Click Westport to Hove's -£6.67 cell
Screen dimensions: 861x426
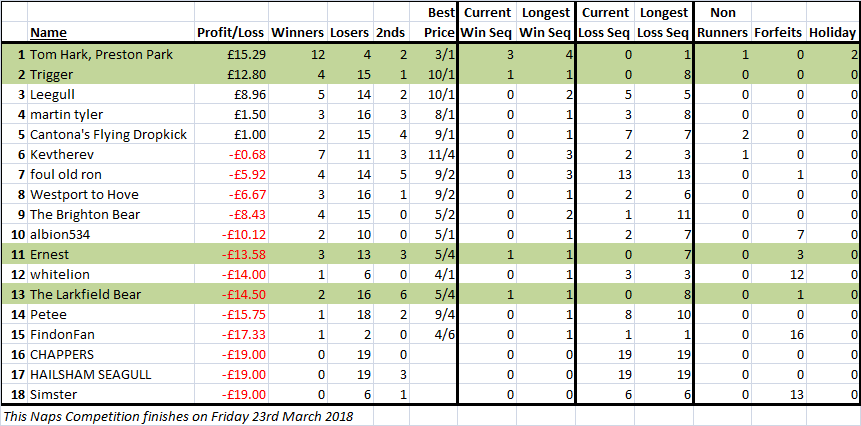click(x=231, y=194)
